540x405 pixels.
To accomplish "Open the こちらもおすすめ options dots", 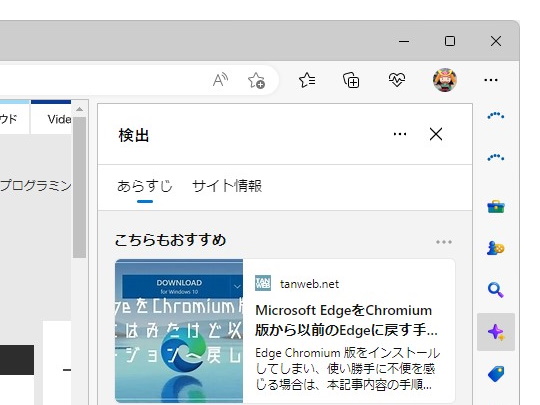I will 444,242.
